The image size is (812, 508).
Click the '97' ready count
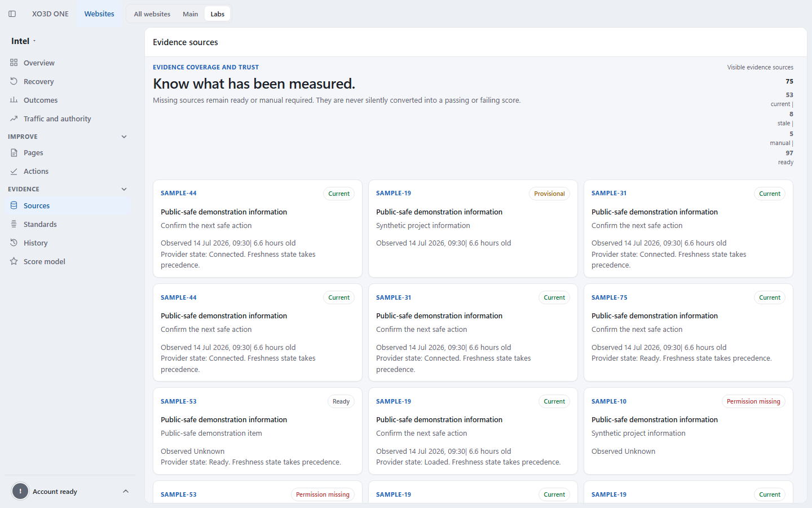pos(789,153)
